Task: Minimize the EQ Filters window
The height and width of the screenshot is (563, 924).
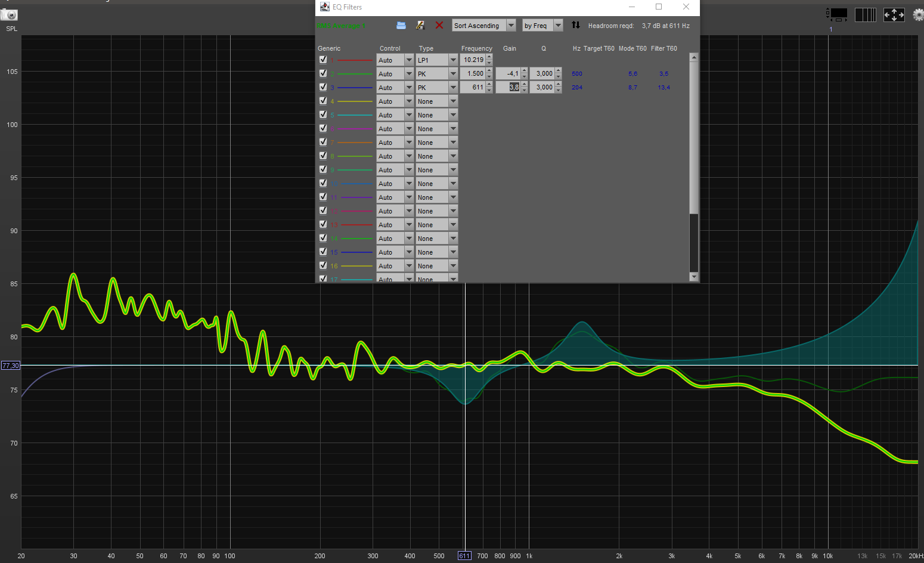Action: [x=632, y=7]
